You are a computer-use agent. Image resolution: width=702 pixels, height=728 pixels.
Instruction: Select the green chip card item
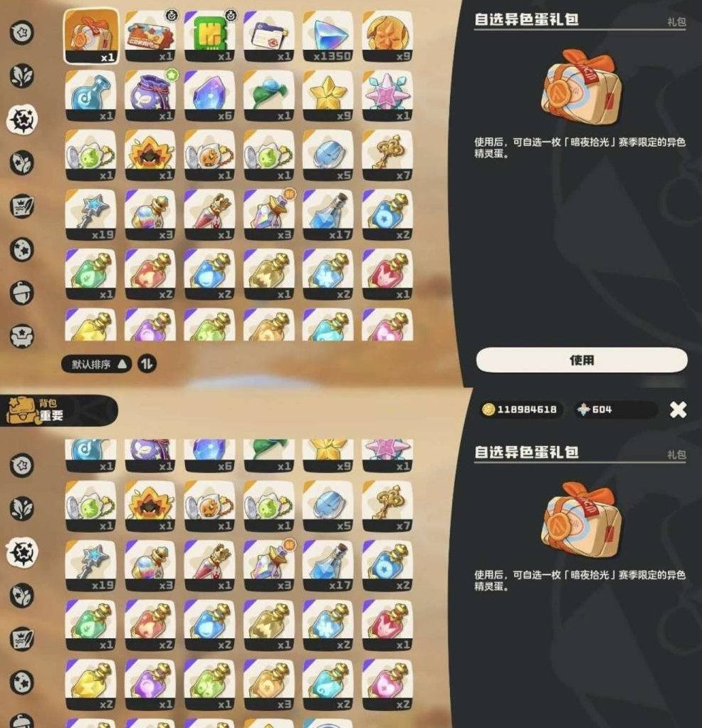pyautogui.click(x=209, y=36)
